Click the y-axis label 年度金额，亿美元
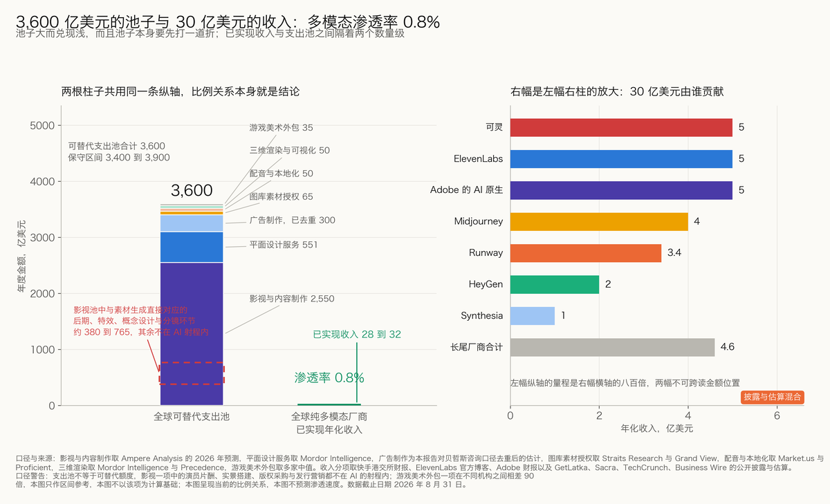 (21, 256)
